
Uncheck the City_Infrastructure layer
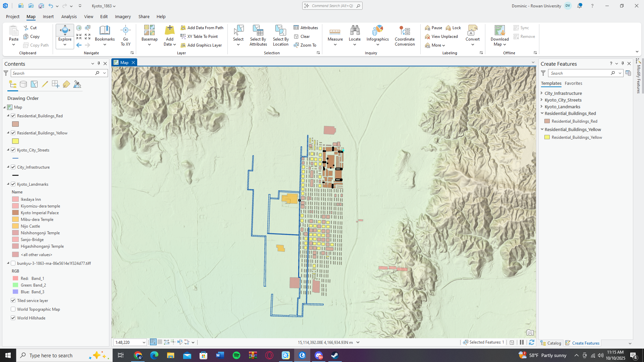pos(13,167)
